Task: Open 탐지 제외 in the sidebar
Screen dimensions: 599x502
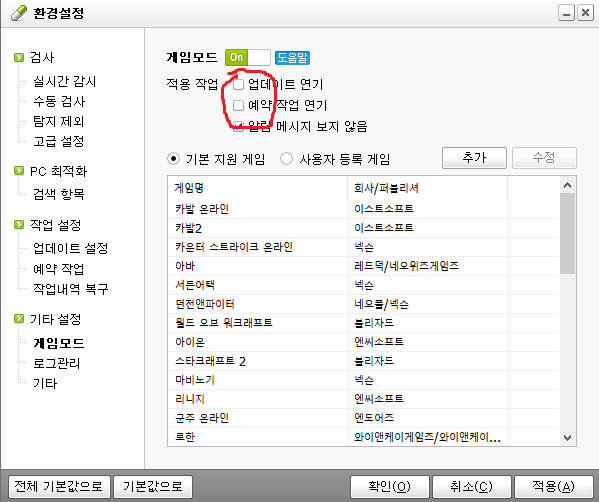Action: pyautogui.click(x=58, y=121)
